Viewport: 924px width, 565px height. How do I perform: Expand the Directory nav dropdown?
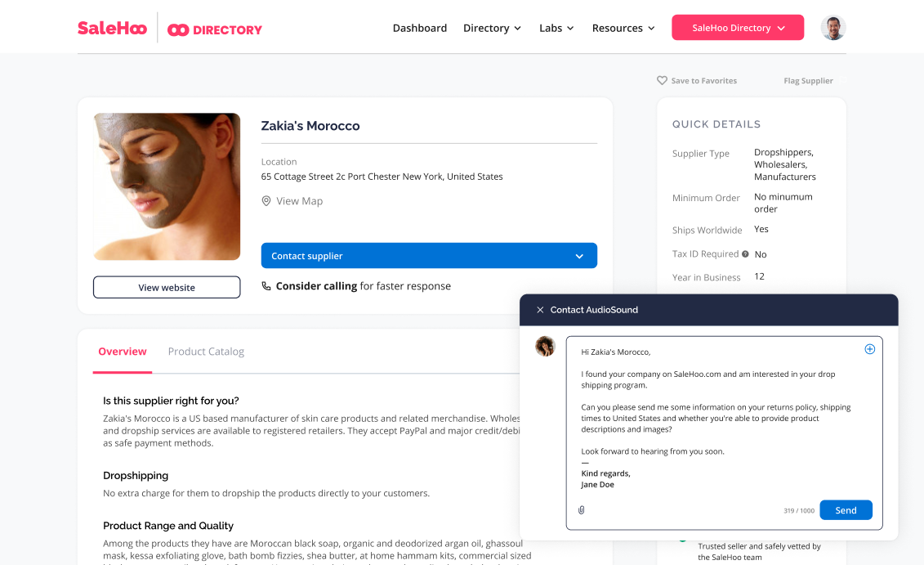pos(492,28)
